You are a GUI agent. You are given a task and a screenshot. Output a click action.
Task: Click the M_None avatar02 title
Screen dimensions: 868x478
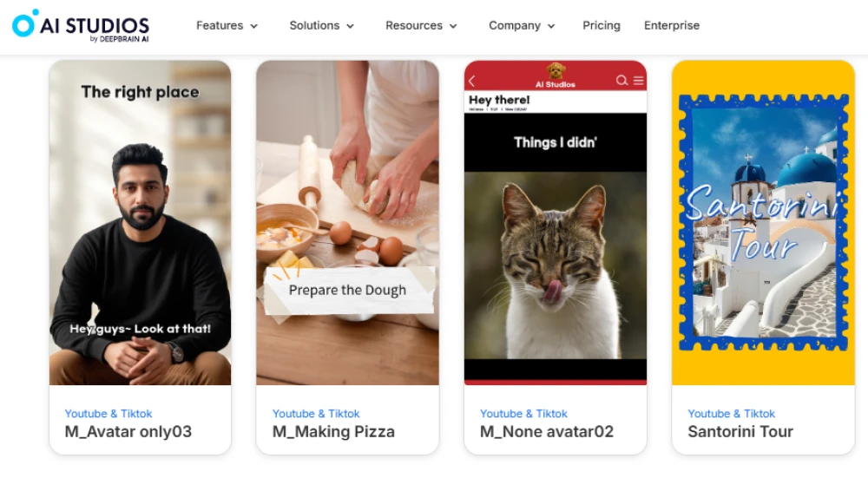click(546, 431)
